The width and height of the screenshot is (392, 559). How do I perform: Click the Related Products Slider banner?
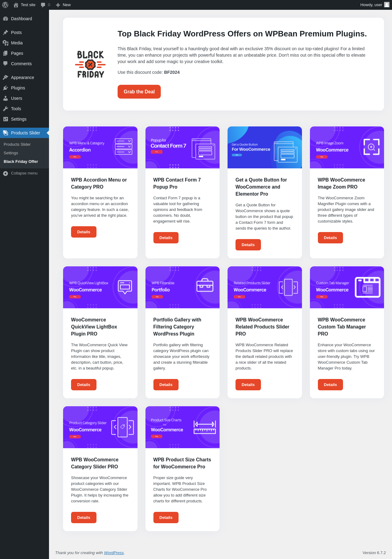265,287
